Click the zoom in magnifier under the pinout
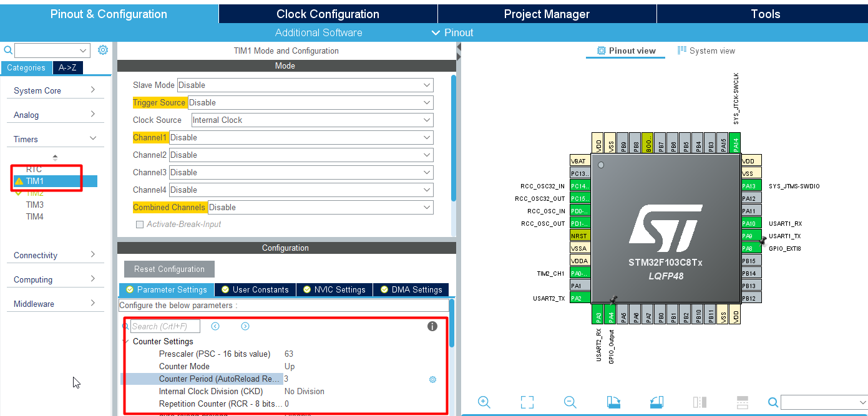The image size is (868, 416). tap(484, 402)
